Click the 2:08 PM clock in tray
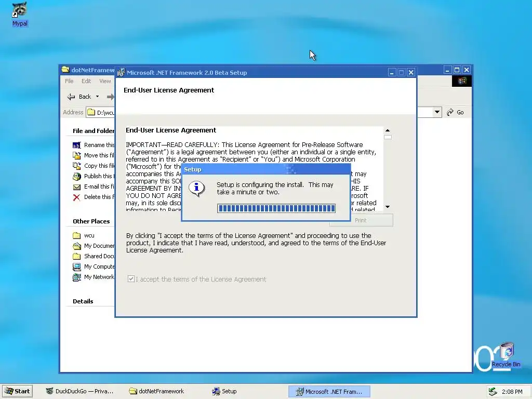The height and width of the screenshot is (399, 532). point(512,392)
